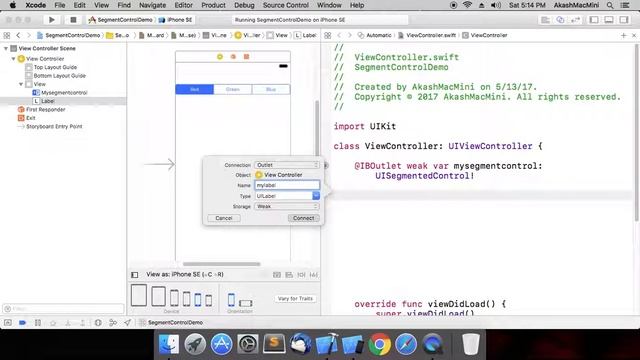640x360 pixels.
Task: Open the Product menu
Action: 213,5
